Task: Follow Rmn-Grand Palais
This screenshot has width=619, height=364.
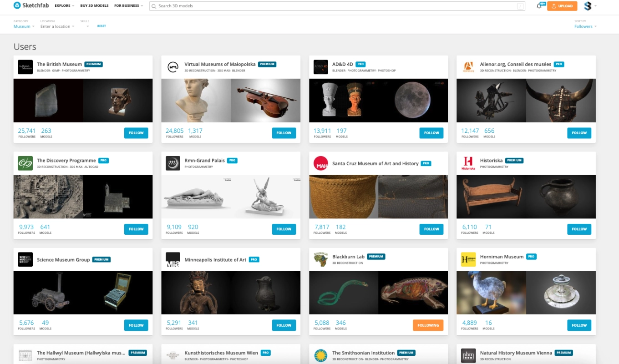Action: click(x=284, y=229)
